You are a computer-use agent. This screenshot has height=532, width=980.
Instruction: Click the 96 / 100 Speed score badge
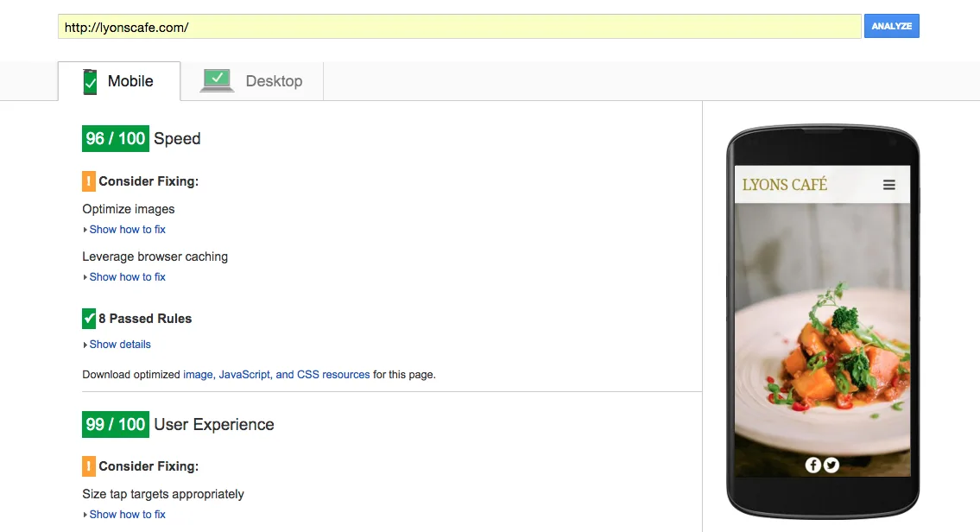[115, 139]
